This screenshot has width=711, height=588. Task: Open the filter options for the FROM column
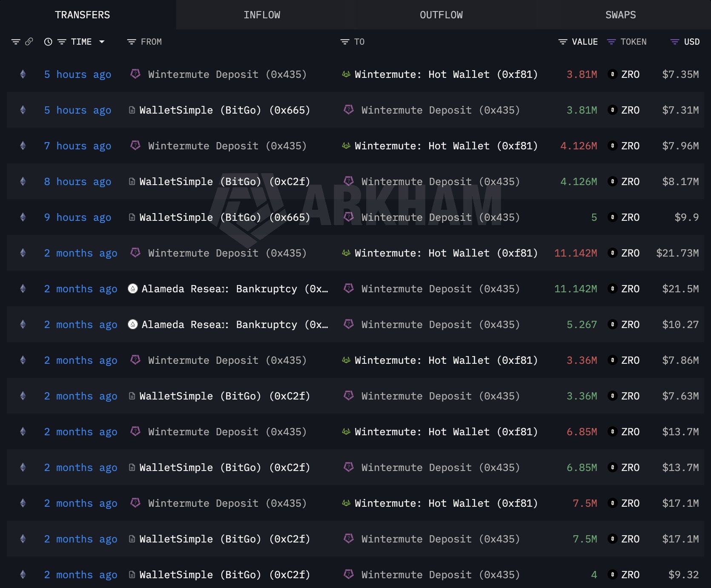pyautogui.click(x=131, y=42)
